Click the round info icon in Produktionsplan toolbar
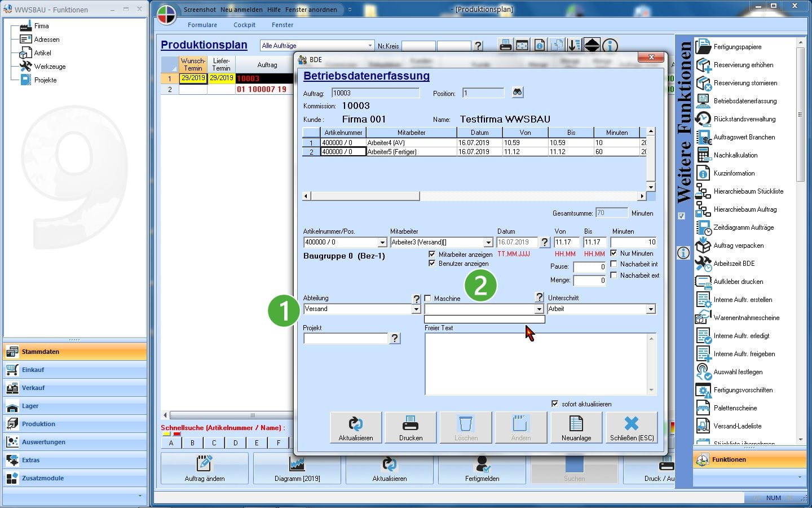 [x=610, y=46]
